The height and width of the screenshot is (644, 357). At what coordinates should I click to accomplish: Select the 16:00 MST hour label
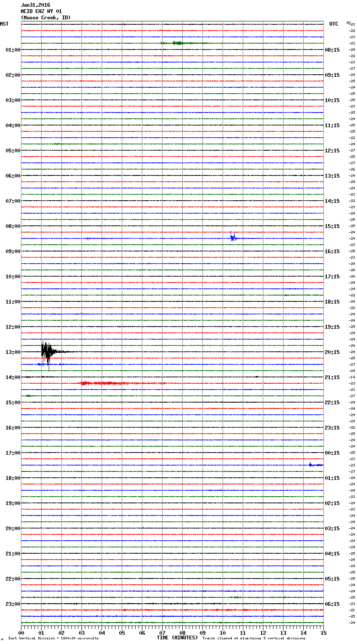click(13, 428)
